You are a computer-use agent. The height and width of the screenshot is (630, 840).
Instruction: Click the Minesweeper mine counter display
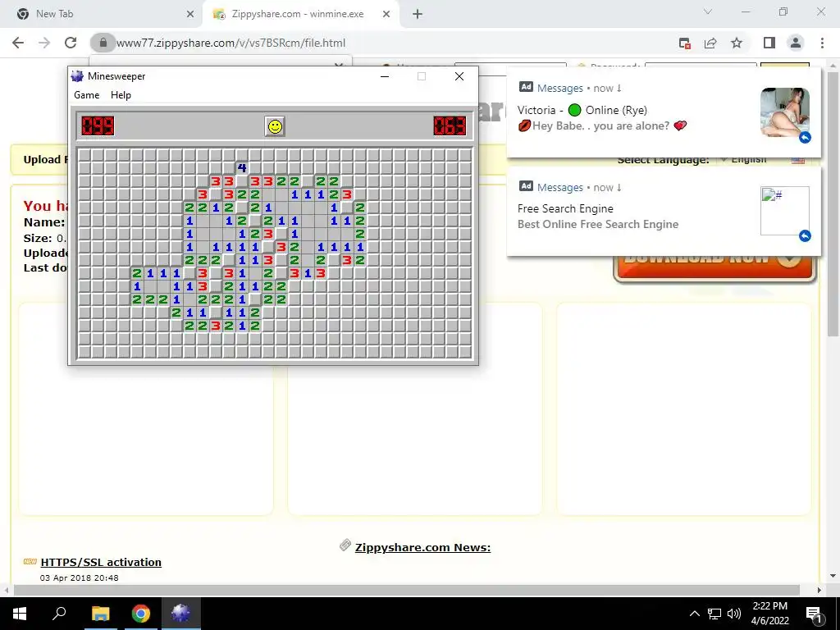98,126
